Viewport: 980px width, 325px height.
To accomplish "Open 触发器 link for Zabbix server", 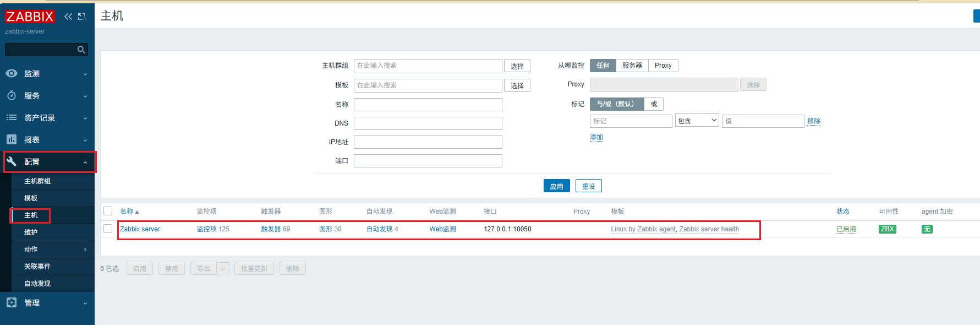I will click(x=271, y=229).
